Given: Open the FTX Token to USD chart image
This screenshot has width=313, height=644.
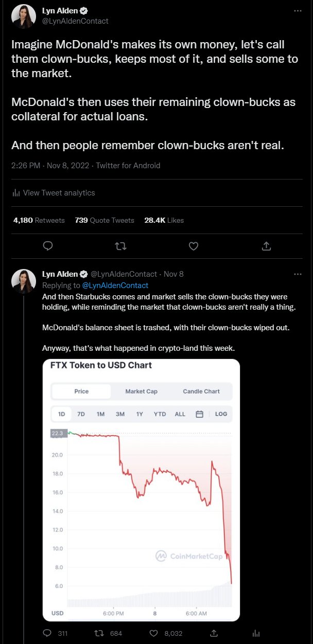Looking at the screenshot, I should [141, 490].
